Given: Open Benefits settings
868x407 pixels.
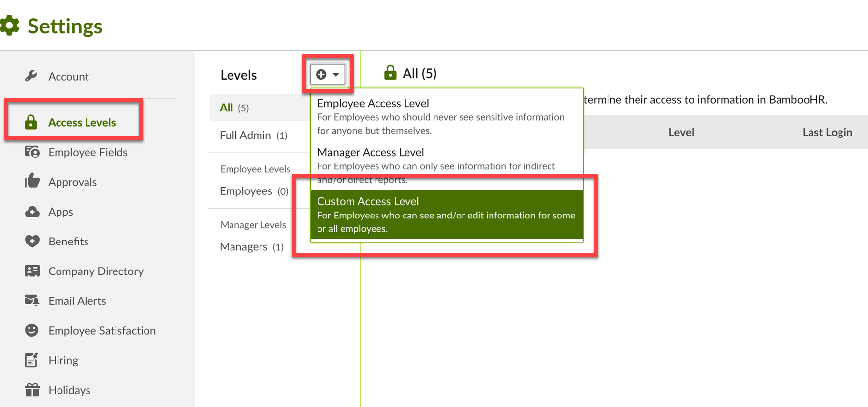Looking at the screenshot, I should pos(68,241).
